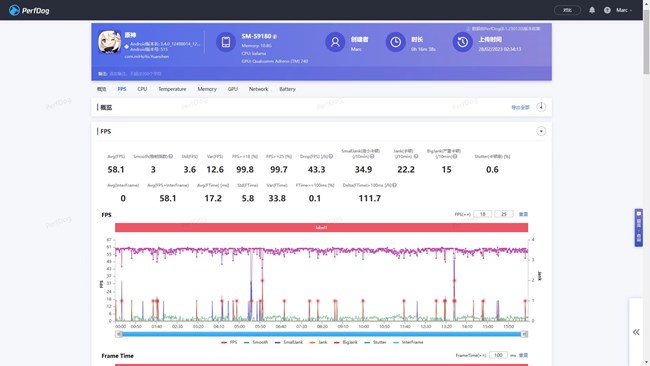Switch to the GPU tab

233,89
